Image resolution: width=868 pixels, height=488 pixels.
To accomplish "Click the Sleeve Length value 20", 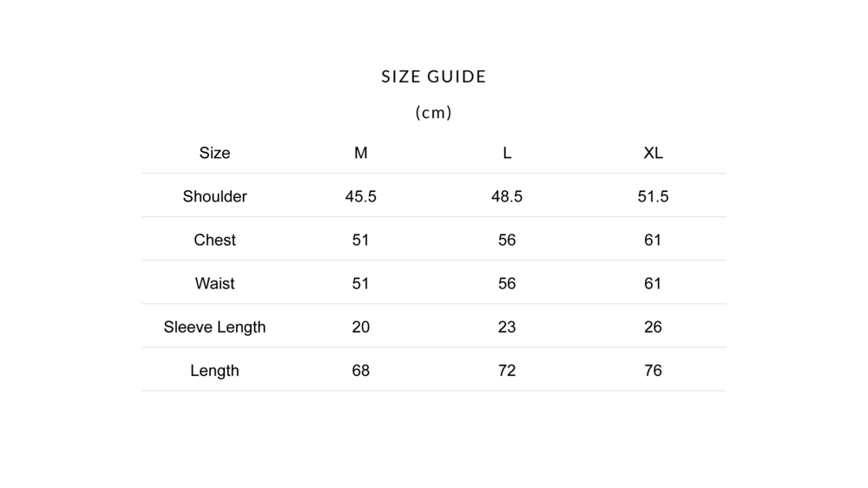I will click(x=361, y=326).
